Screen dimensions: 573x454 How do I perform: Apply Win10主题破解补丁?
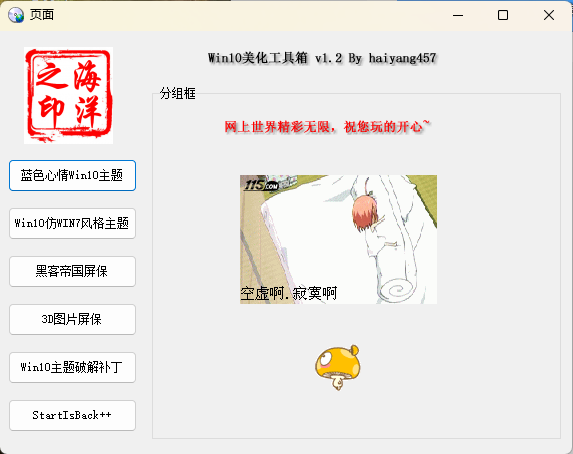tap(72, 367)
